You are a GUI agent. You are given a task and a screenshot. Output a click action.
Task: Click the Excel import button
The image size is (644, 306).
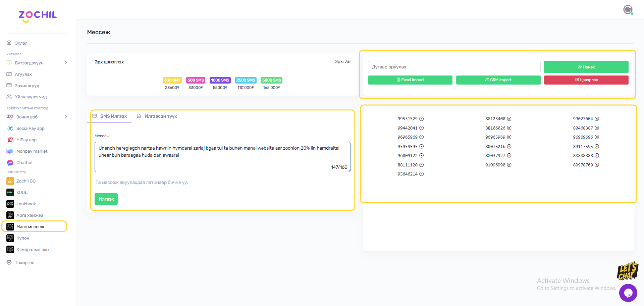(410, 80)
